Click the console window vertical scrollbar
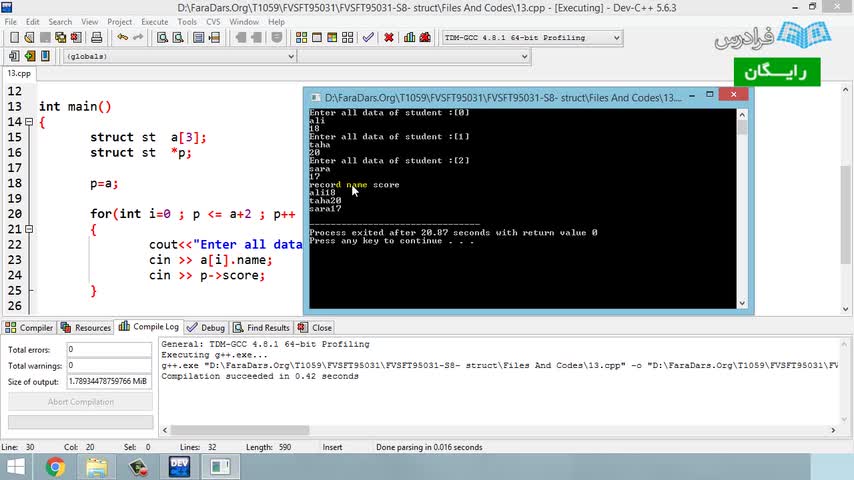The height and width of the screenshot is (480, 854). [x=742, y=209]
